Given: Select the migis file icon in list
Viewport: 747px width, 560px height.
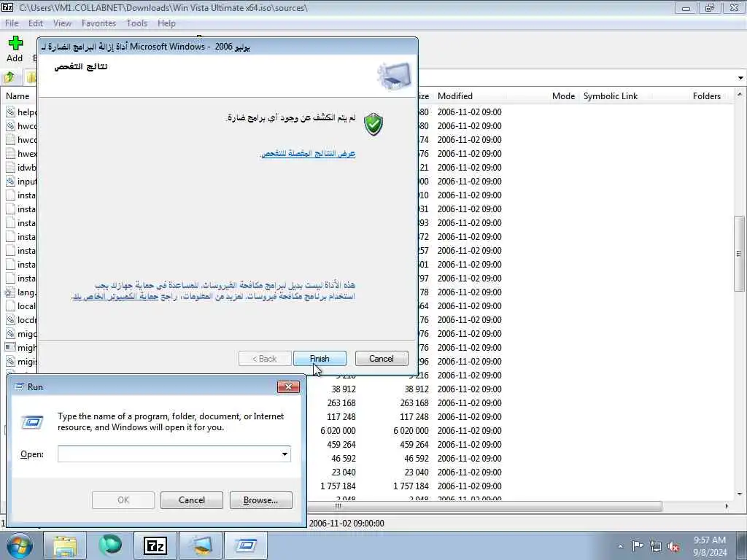Looking at the screenshot, I should point(10,361).
